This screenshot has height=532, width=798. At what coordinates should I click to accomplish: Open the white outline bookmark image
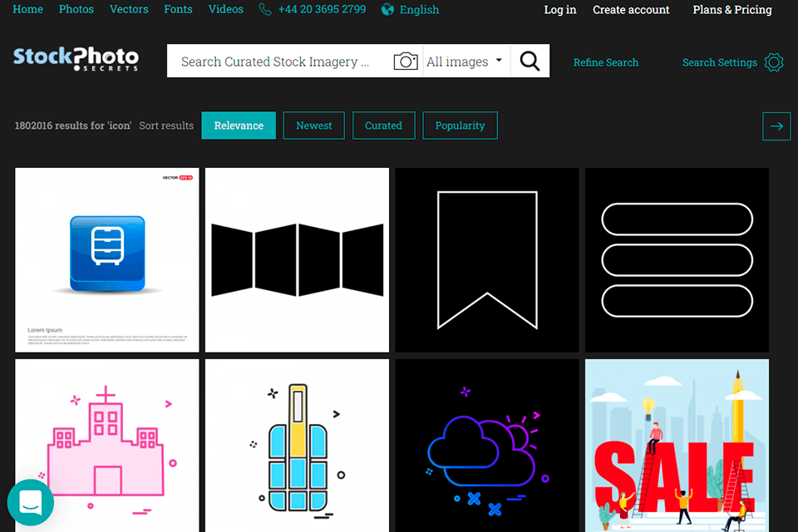[x=487, y=259]
